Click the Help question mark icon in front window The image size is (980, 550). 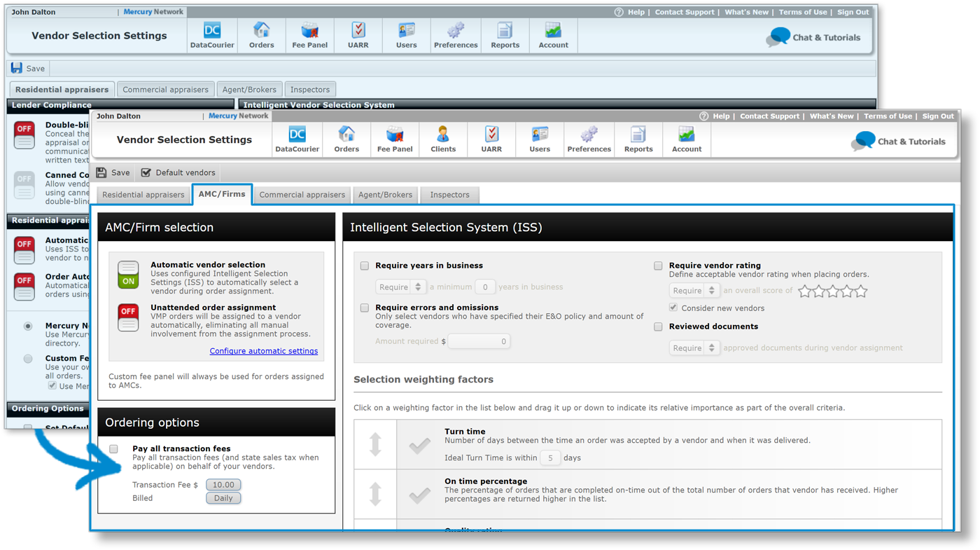[703, 116]
